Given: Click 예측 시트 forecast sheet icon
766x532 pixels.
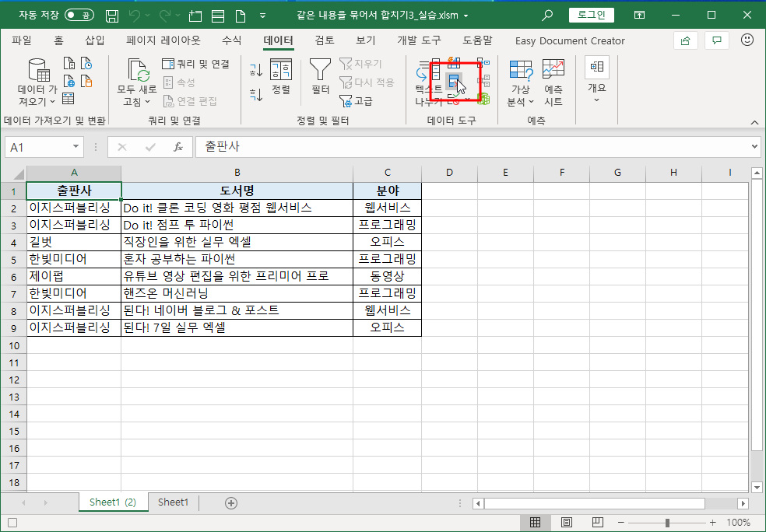Looking at the screenshot, I should (x=553, y=82).
